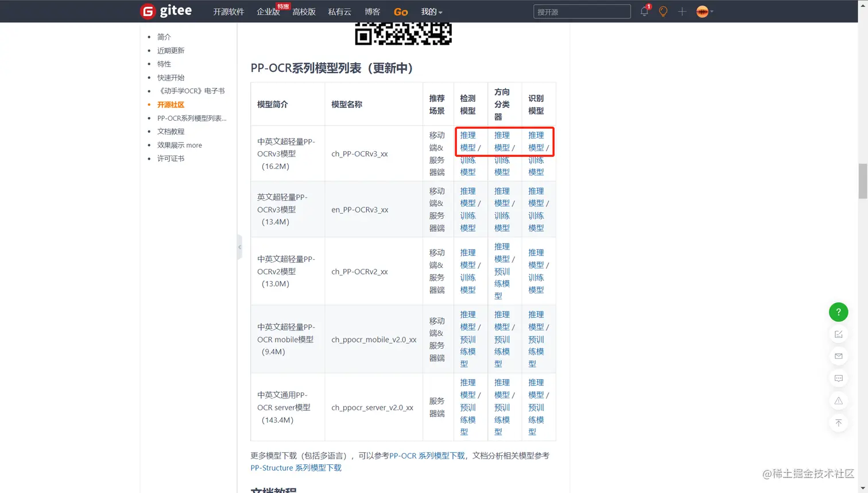The width and height of the screenshot is (868, 493).
Task: Open ch_PP-OCRv3 recognition 推理模型 link
Action: click(536, 141)
